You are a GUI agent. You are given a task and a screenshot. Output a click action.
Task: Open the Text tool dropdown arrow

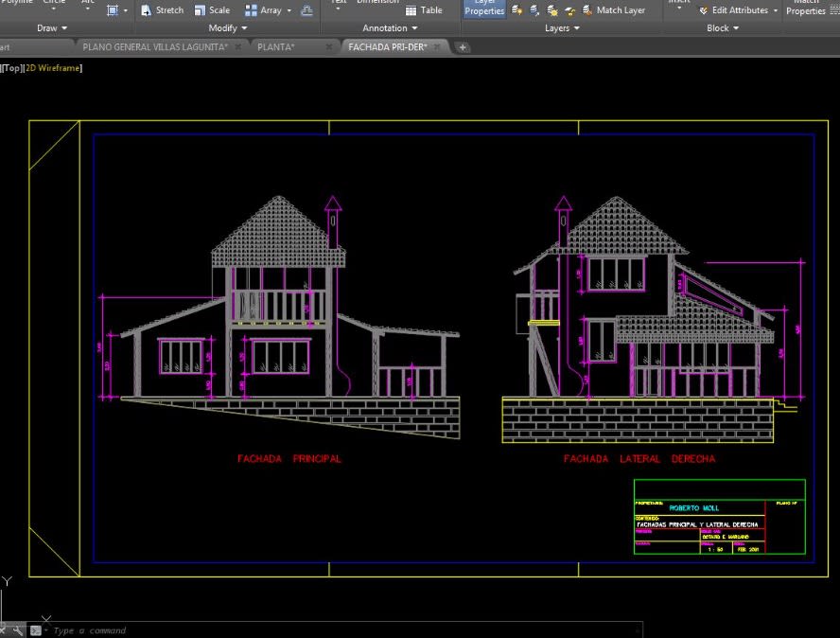pos(338,9)
